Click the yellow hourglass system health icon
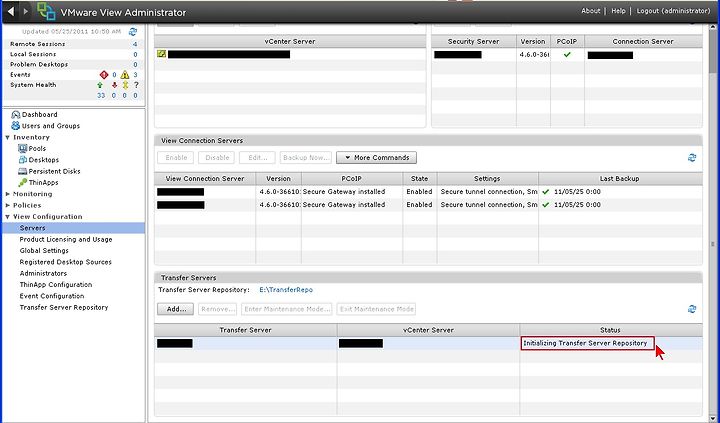The image size is (720, 423). coord(125,85)
